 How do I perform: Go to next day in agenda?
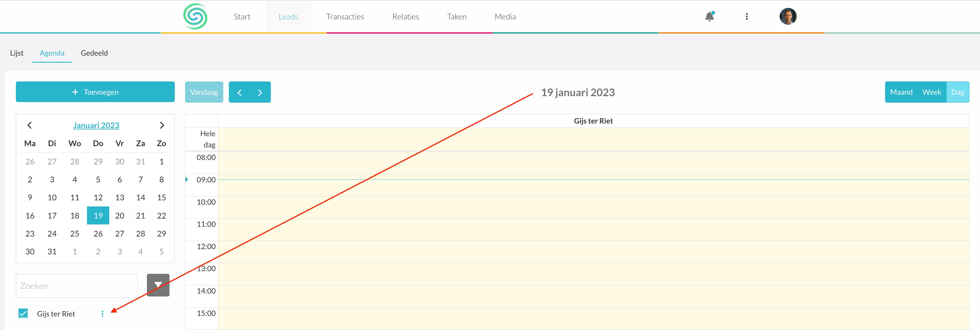[260, 92]
